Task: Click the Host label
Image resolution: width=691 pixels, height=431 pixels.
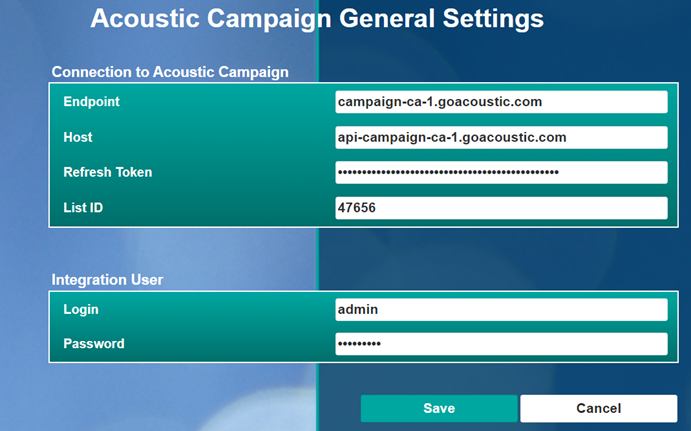Action: pyautogui.click(x=78, y=137)
